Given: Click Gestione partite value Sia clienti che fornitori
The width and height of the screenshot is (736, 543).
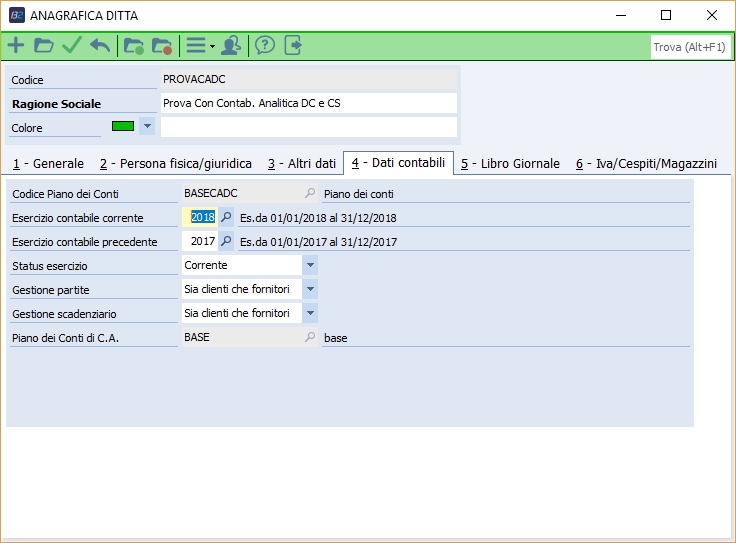Looking at the screenshot, I should click(x=242, y=289).
